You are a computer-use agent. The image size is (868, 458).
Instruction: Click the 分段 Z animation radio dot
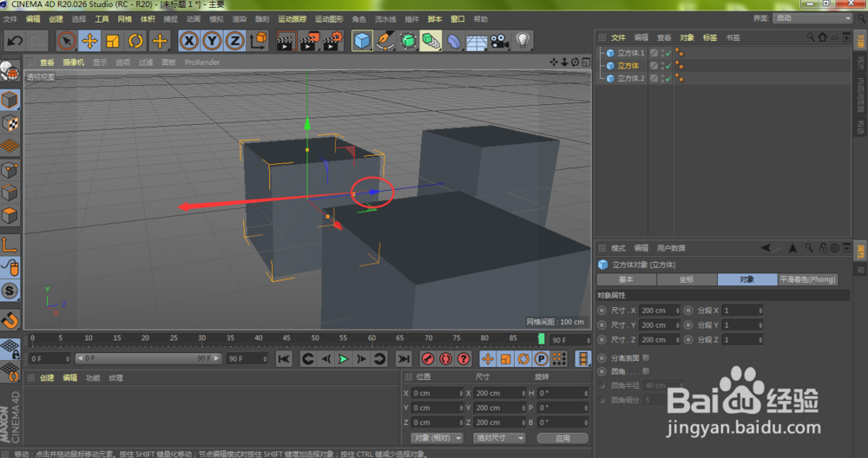tap(688, 340)
